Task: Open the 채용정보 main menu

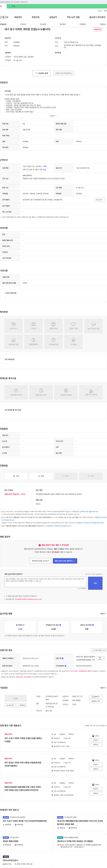Action: click(18, 17)
